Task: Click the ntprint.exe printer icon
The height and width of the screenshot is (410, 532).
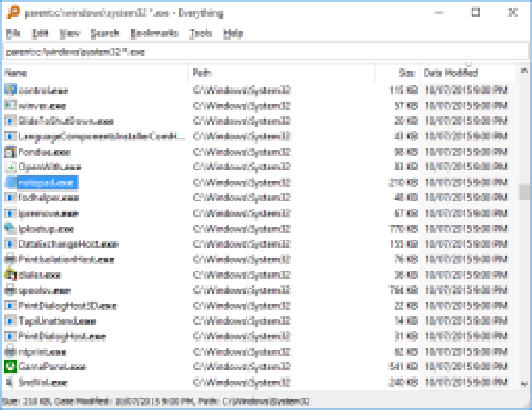Action: pyautogui.click(x=11, y=351)
